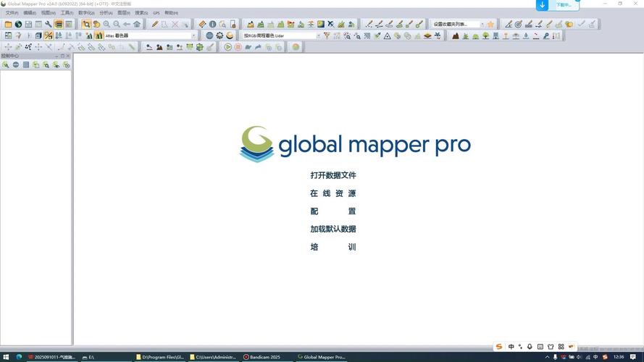Open the Configuration wrench tool
Viewport: 644px width, 362px height.
click(49, 24)
